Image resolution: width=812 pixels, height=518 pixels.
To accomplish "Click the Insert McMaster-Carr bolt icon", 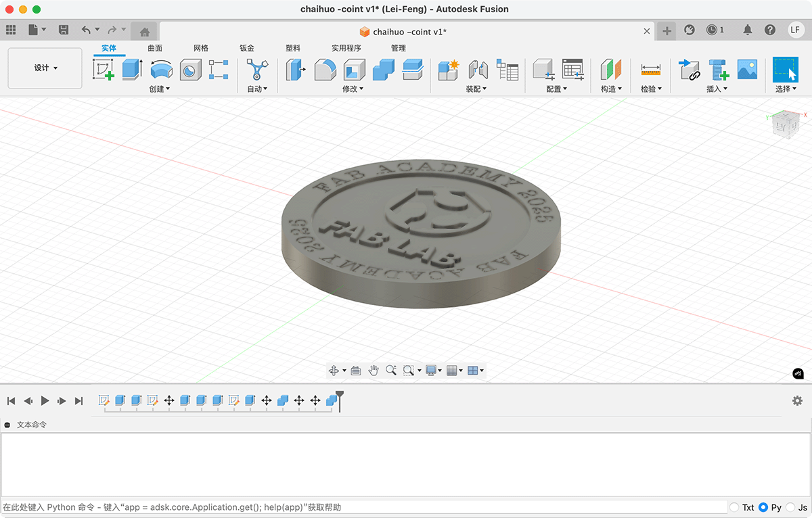I will [x=718, y=70].
